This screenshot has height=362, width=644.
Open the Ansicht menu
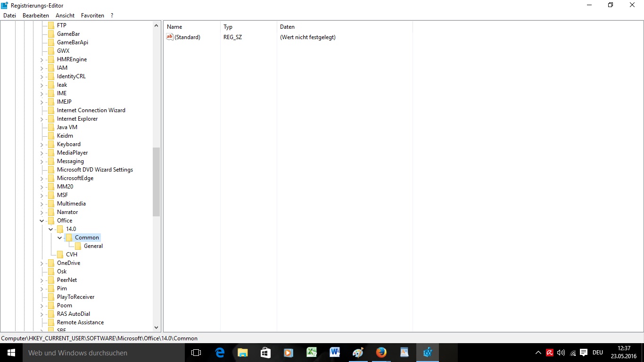[x=65, y=16]
